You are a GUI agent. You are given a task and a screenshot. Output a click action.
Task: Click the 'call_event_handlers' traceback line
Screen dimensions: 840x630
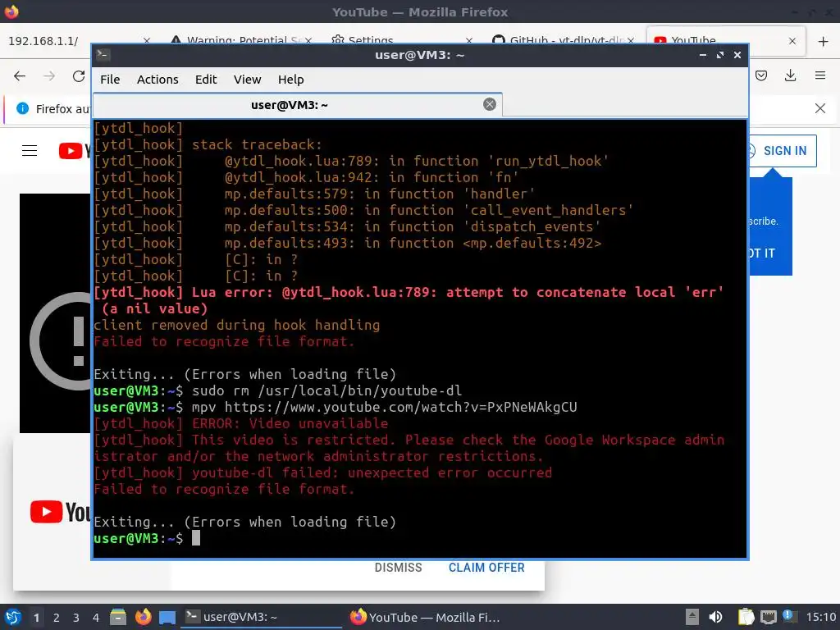point(363,210)
